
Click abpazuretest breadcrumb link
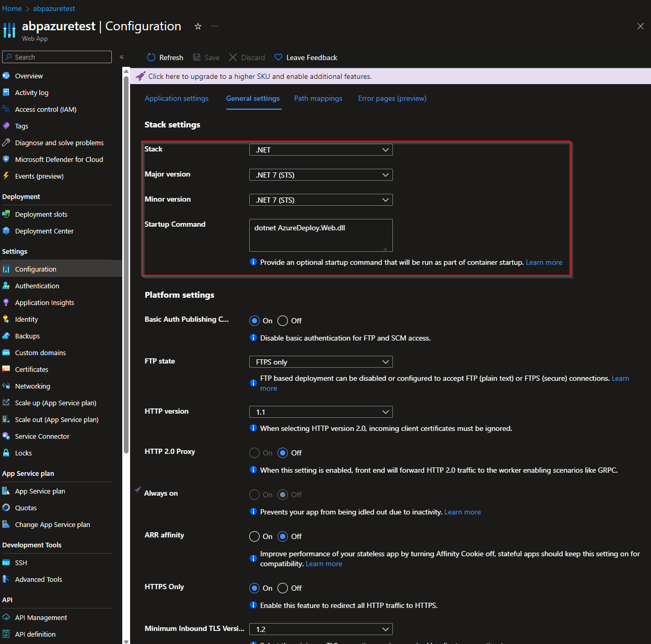coord(54,8)
